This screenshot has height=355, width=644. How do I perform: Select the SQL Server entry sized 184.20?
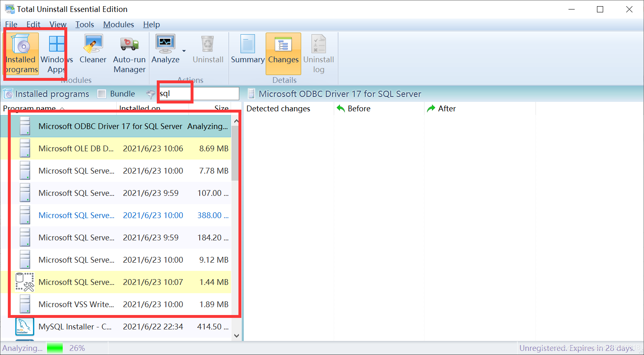click(116, 237)
